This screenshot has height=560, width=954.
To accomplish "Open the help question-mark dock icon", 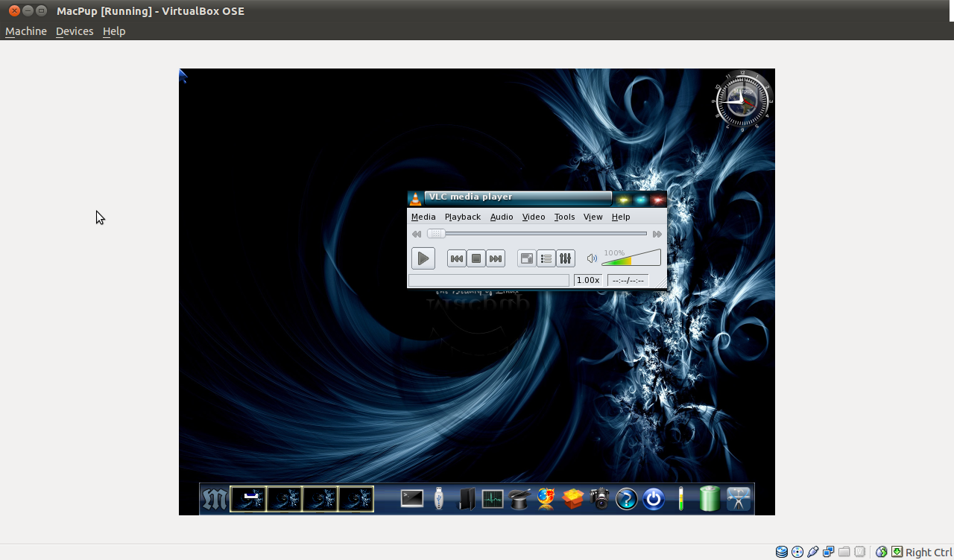I will pyautogui.click(x=625, y=499).
